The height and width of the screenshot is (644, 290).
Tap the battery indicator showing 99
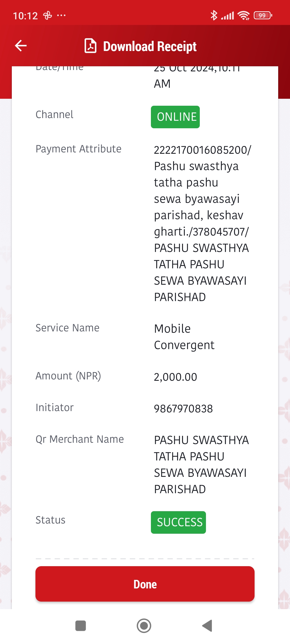(263, 16)
